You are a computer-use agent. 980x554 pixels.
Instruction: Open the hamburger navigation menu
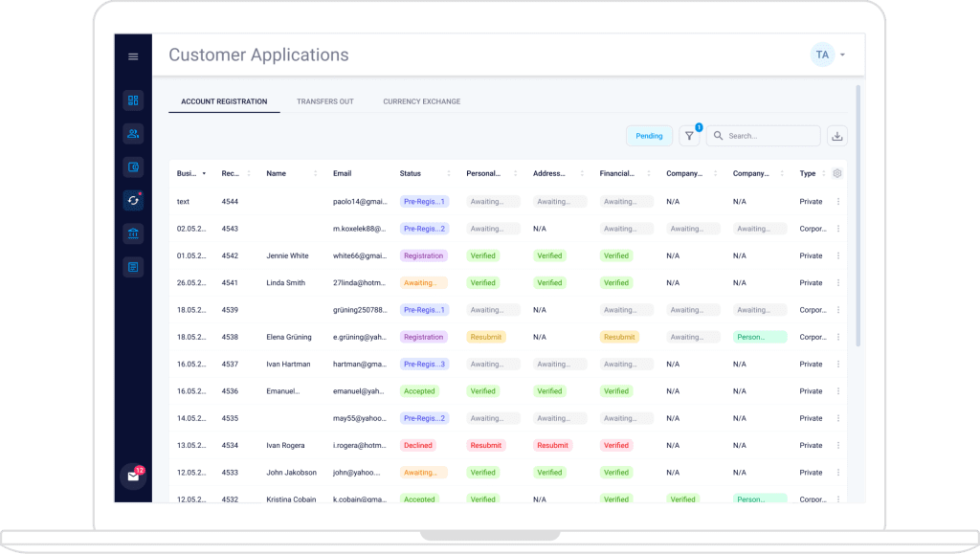pyautogui.click(x=133, y=56)
